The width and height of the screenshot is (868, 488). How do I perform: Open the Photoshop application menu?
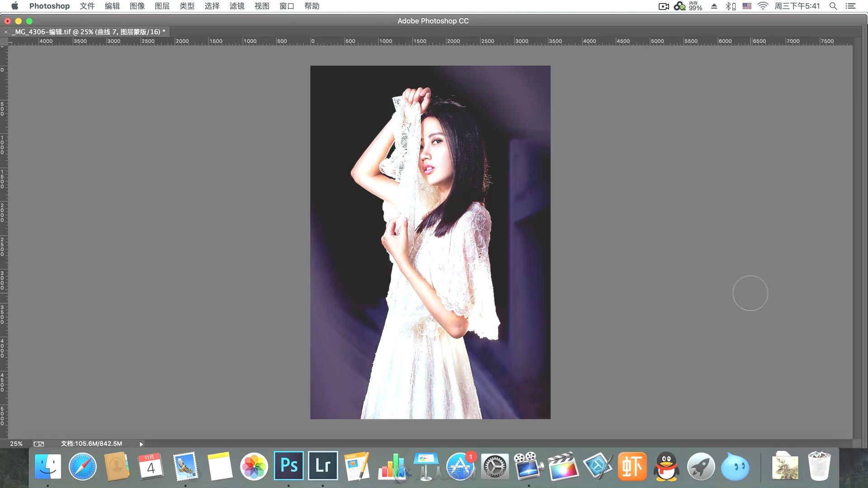coord(49,6)
